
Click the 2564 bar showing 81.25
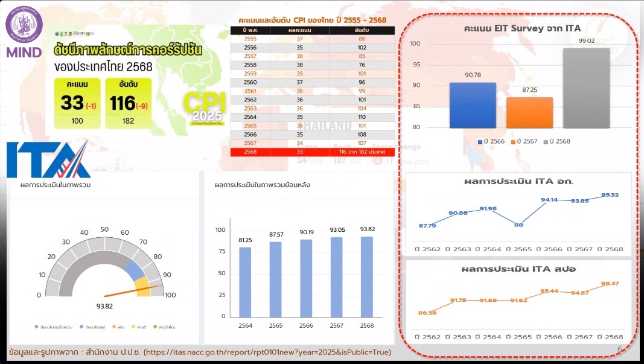click(x=245, y=282)
